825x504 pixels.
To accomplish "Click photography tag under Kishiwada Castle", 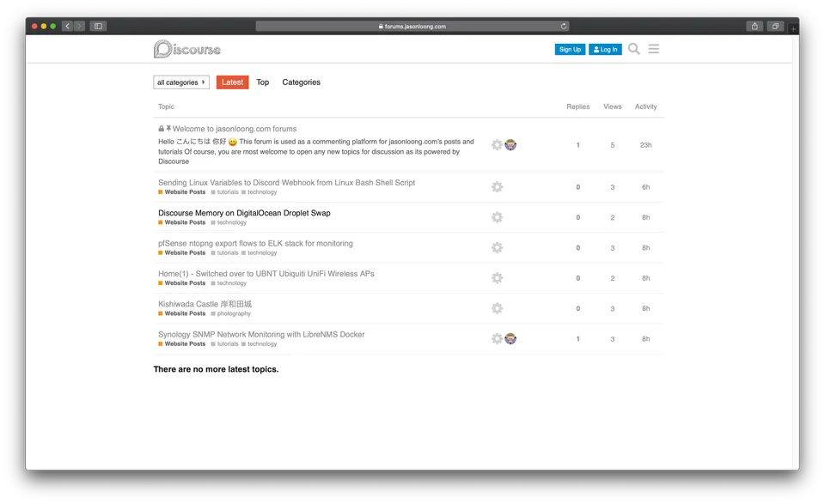I will [231, 313].
